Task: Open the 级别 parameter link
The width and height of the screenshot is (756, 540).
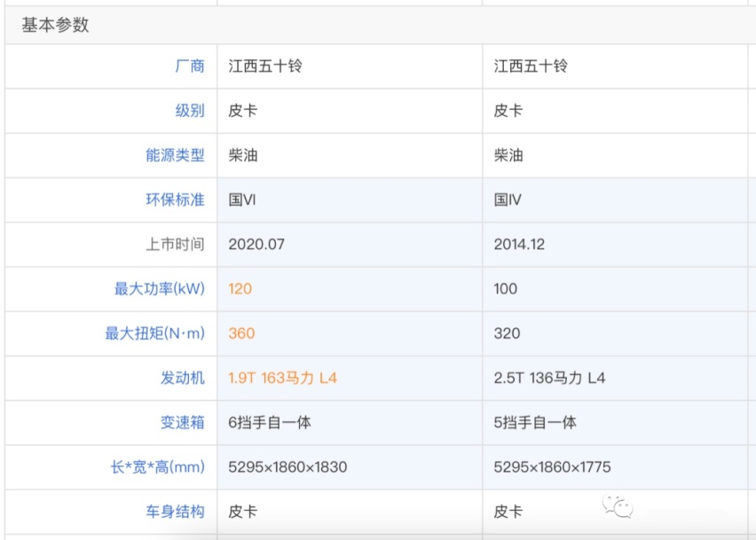Action: (190, 110)
